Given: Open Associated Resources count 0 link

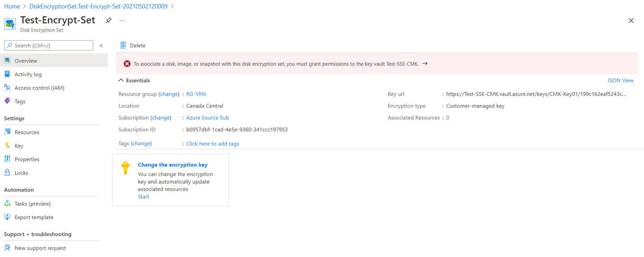Looking at the screenshot, I should (x=448, y=118).
